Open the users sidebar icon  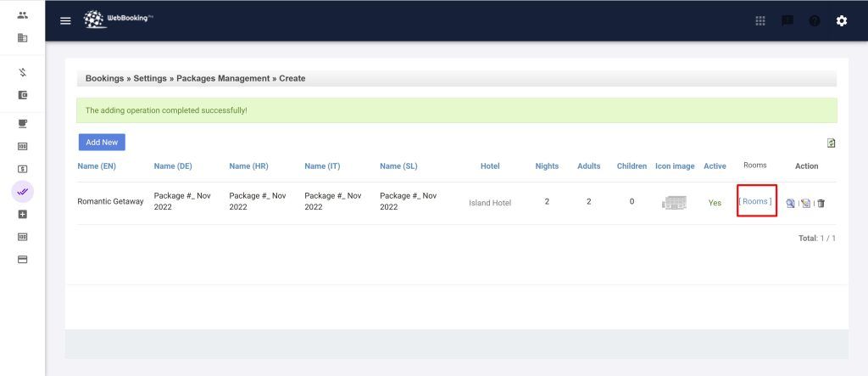[23, 15]
